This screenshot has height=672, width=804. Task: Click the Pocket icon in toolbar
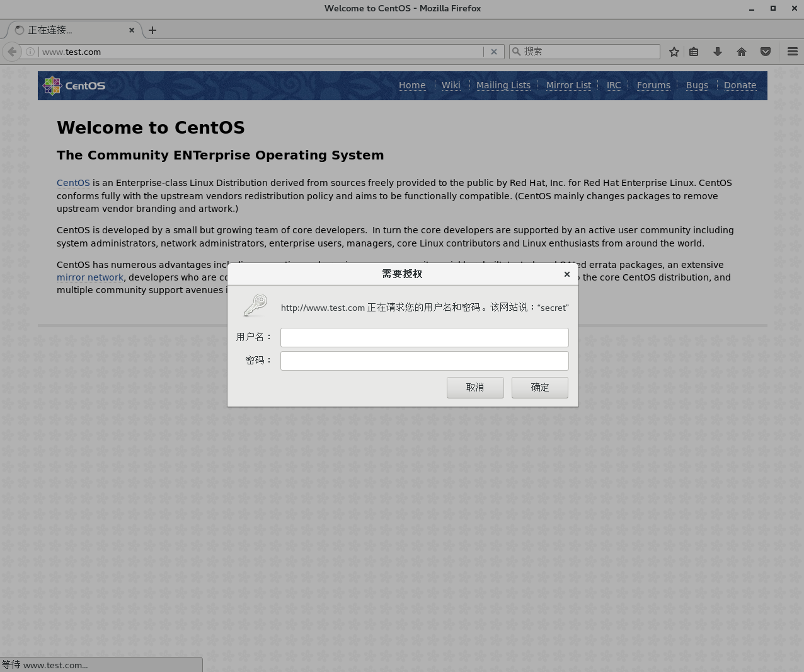point(766,52)
